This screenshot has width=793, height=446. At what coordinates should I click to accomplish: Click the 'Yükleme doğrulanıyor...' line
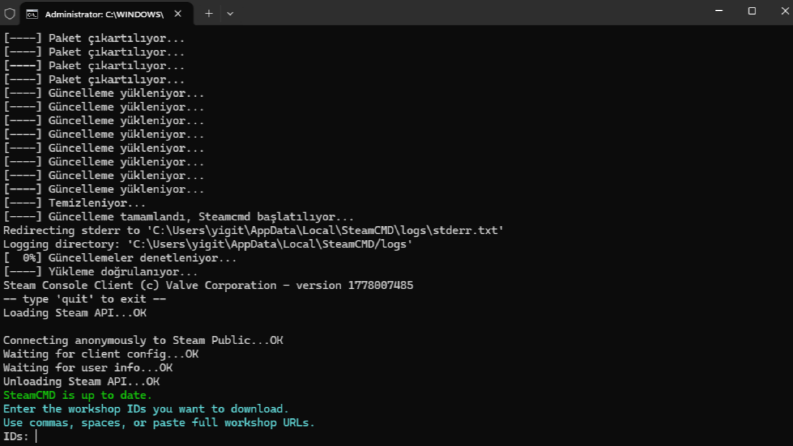point(100,272)
